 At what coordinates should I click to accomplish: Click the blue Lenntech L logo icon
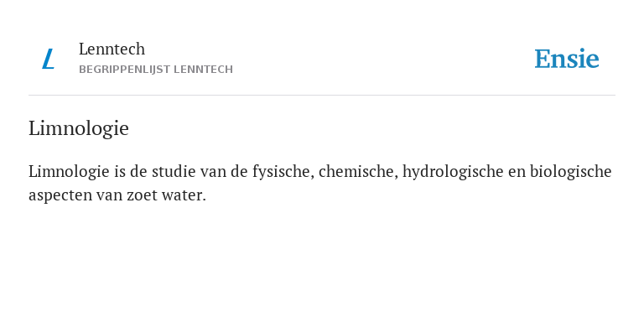(x=49, y=59)
